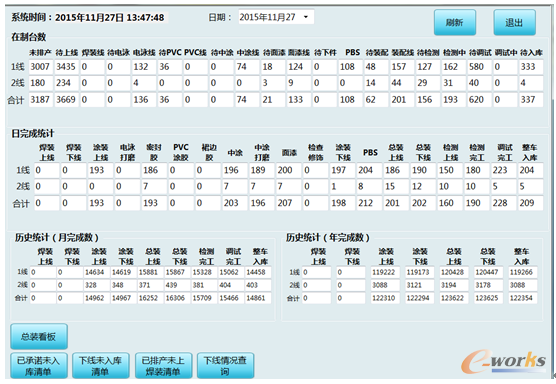The height and width of the screenshot is (384, 556).
Task: Click yearly 1线 整车入库 cell 119266
Action: pos(523,272)
